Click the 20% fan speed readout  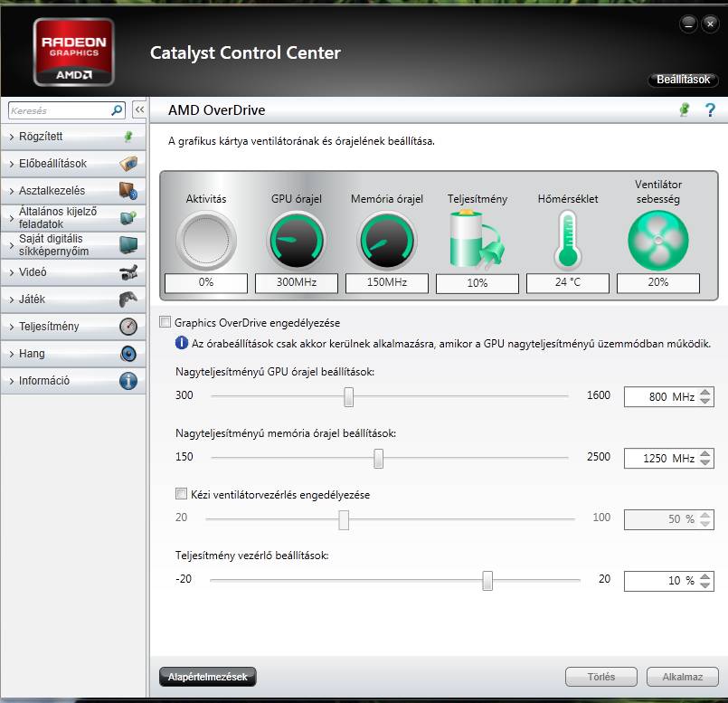(x=657, y=282)
